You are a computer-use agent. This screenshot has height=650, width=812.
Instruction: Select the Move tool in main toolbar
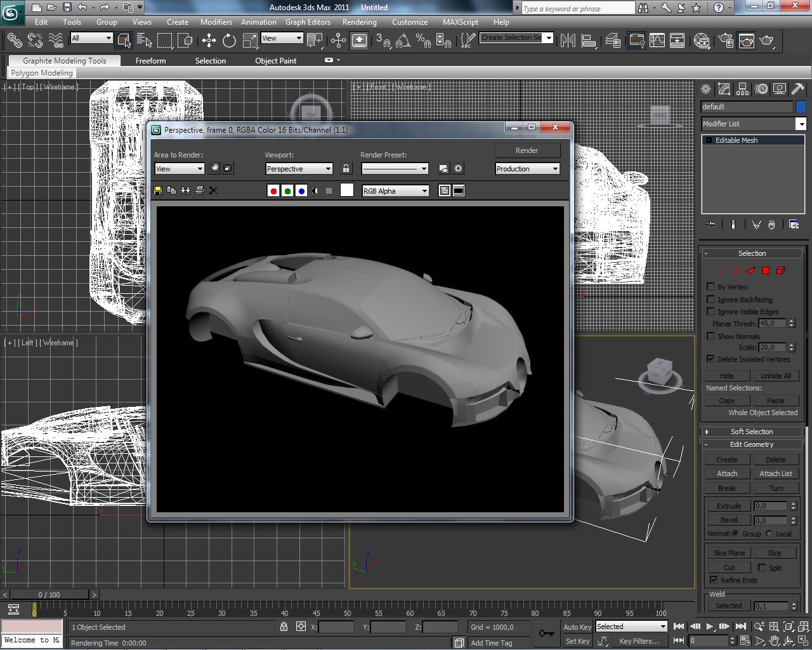point(209,41)
